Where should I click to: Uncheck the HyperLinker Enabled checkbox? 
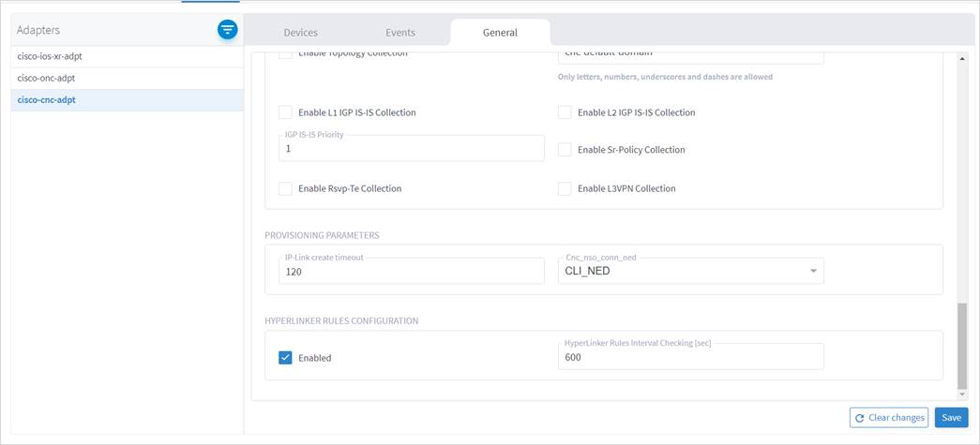[286, 358]
